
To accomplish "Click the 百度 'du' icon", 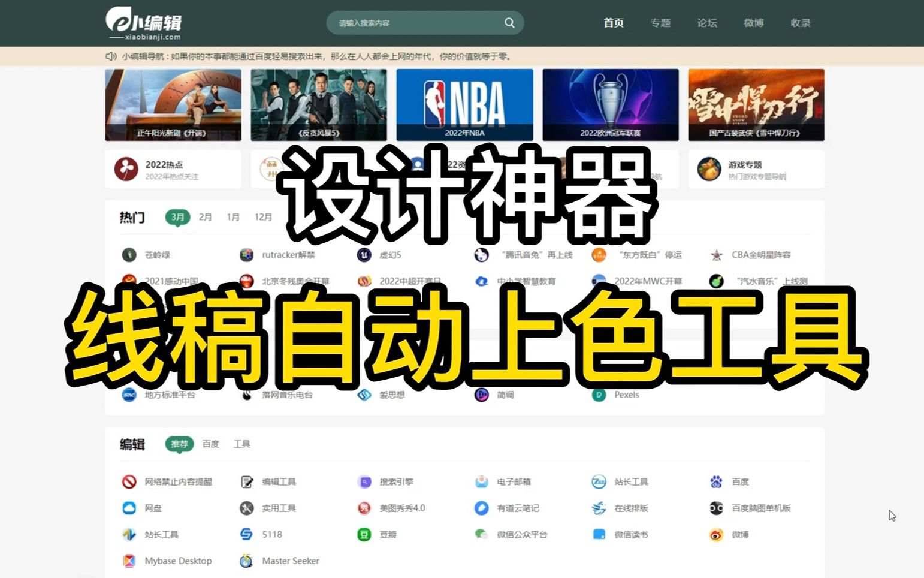I will pos(715,481).
